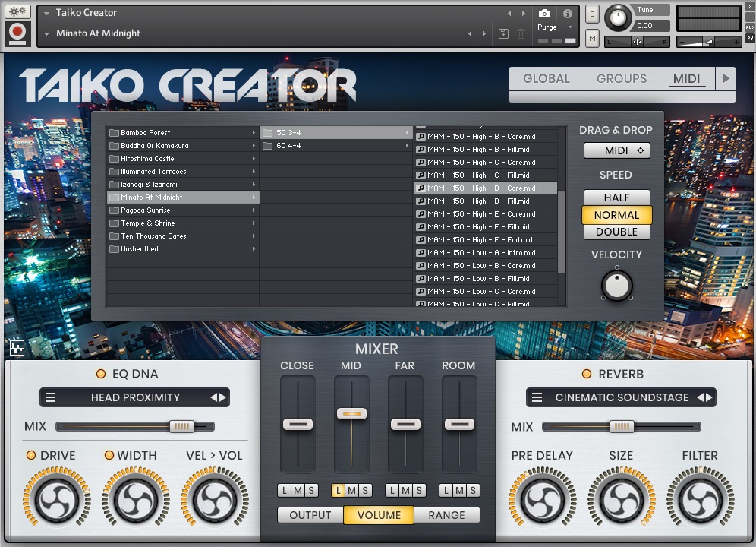This screenshot has height=547, width=756.
Task: Solo the instrument with the header S button
Action: pyautogui.click(x=592, y=14)
